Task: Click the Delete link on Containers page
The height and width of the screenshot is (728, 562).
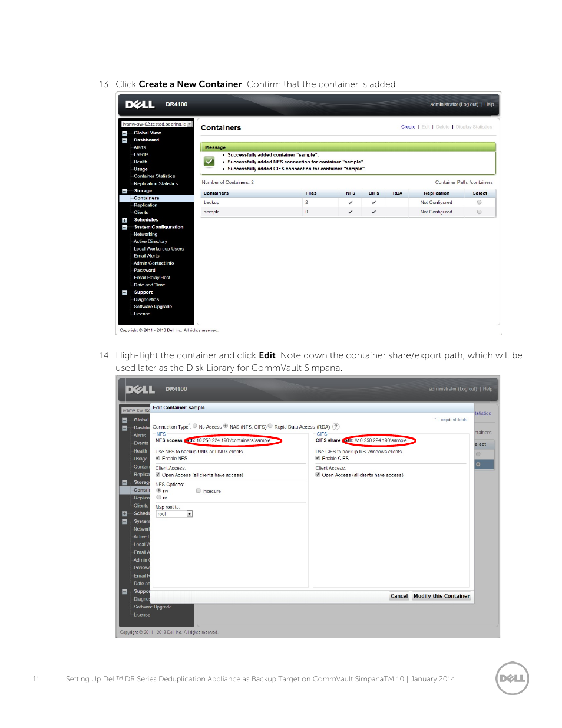Action: pos(442,127)
